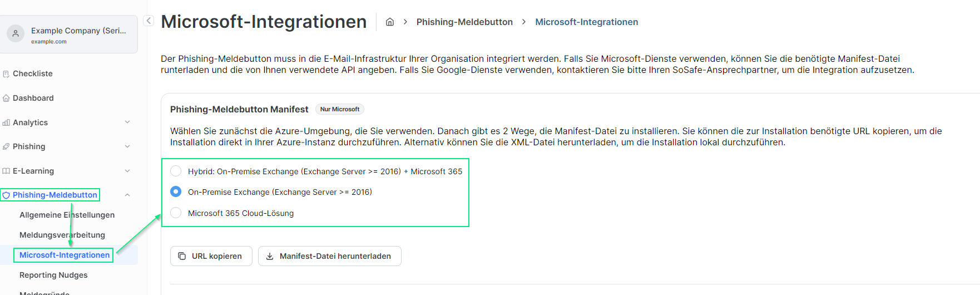Image resolution: width=980 pixels, height=295 pixels.
Task: Click the Checkliste clipboard icon
Action: coord(6,73)
